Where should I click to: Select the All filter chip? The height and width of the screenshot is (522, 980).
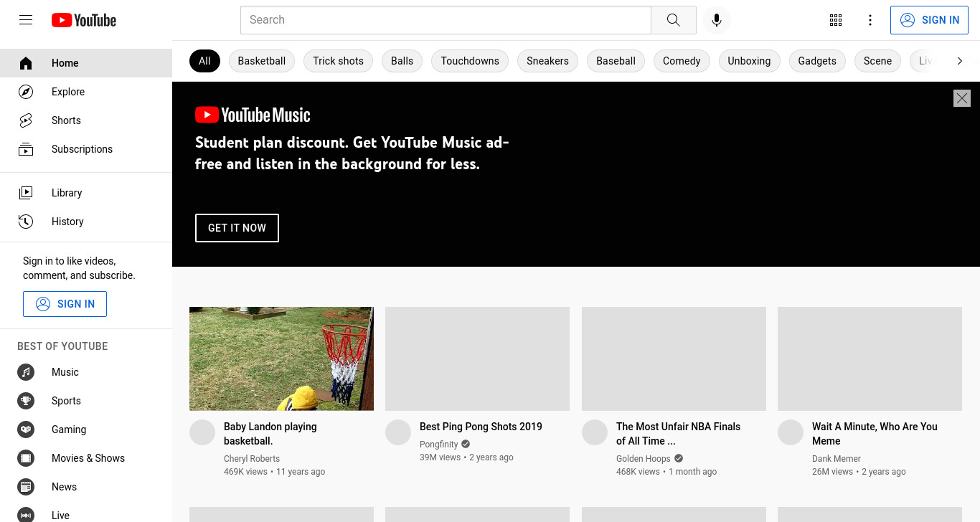pos(204,61)
